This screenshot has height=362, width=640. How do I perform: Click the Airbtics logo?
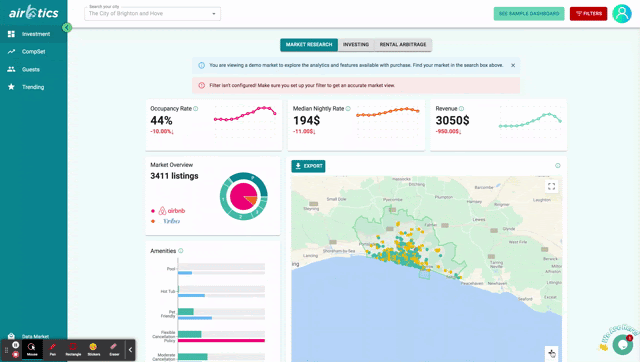coord(34,13)
